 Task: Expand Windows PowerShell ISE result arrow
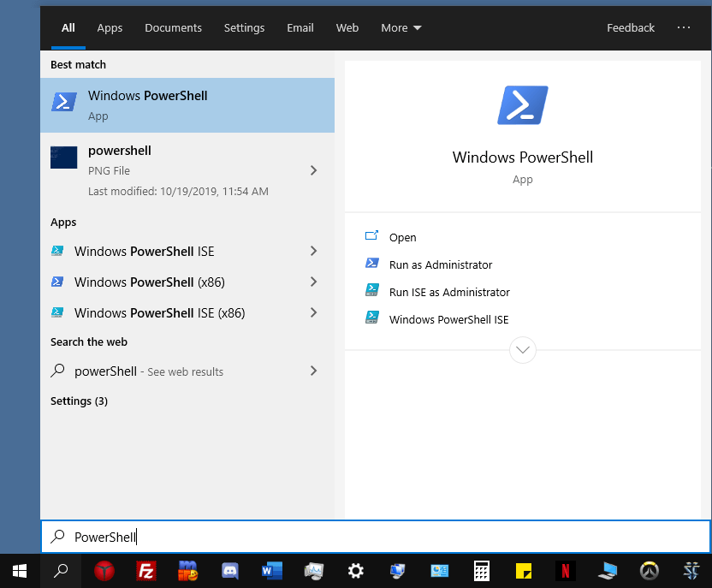coord(313,251)
